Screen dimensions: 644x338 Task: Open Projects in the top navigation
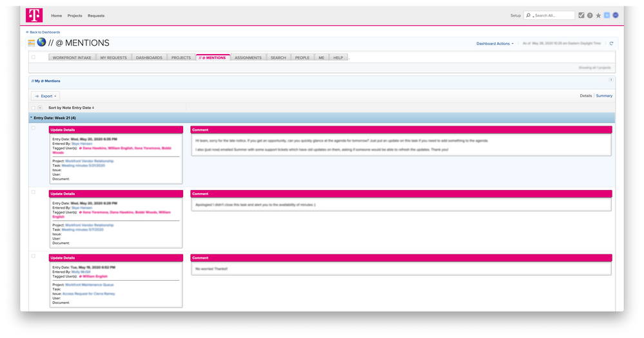(x=75, y=15)
